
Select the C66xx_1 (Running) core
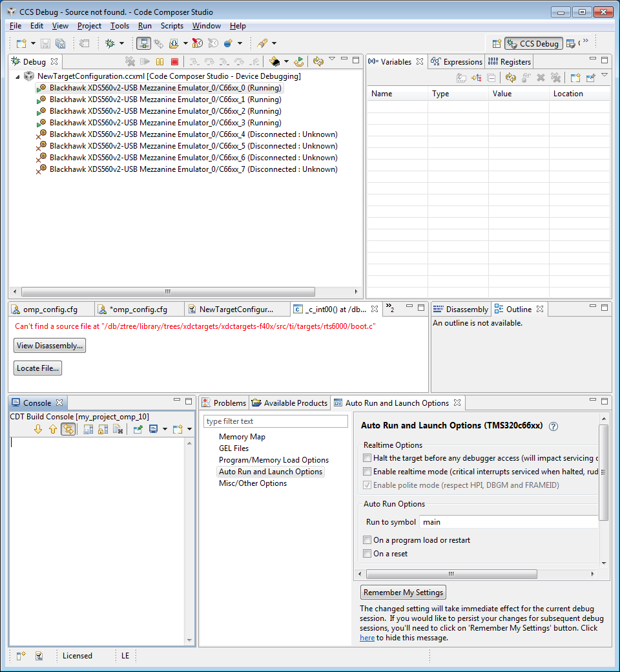165,100
